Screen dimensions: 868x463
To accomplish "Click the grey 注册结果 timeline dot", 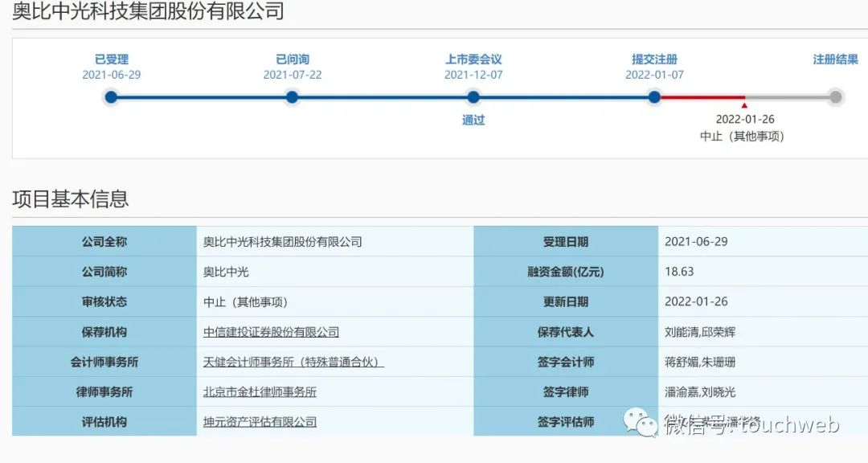I will pos(836,97).
